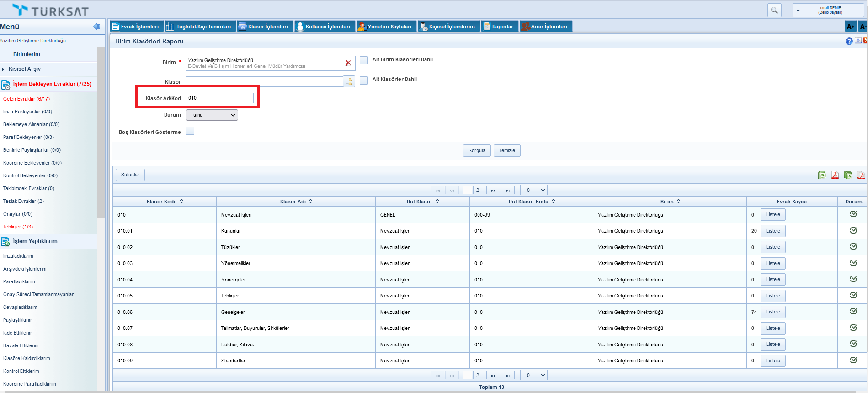Open the top rows-per-page dropdown
This screenshot has height=393, width=868.
[534, 190]
